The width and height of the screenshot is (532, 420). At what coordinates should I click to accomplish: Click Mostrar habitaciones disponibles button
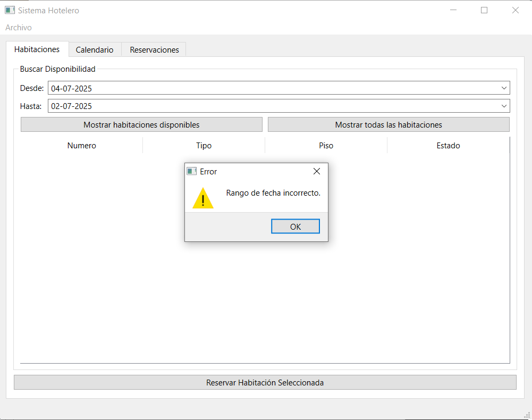pyautogui.click(x=141, y=124)
